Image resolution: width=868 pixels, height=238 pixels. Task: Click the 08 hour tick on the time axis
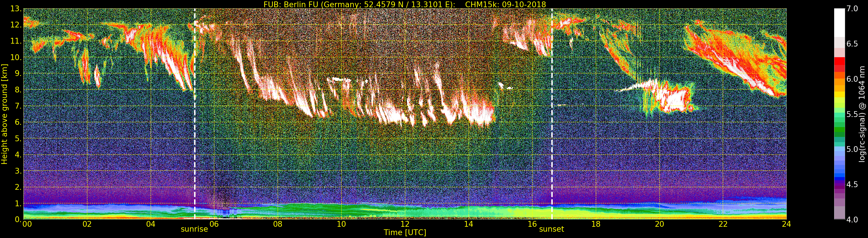pos(278,224)
